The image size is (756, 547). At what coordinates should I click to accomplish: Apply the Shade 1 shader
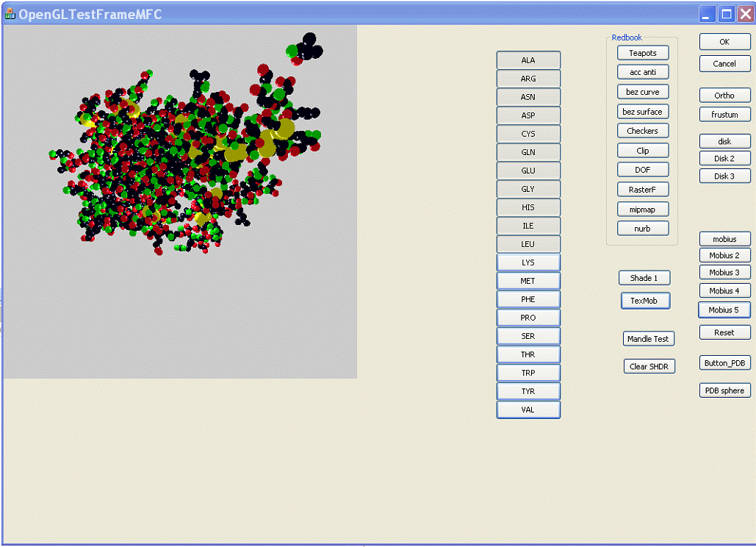[x=644, y=279]
